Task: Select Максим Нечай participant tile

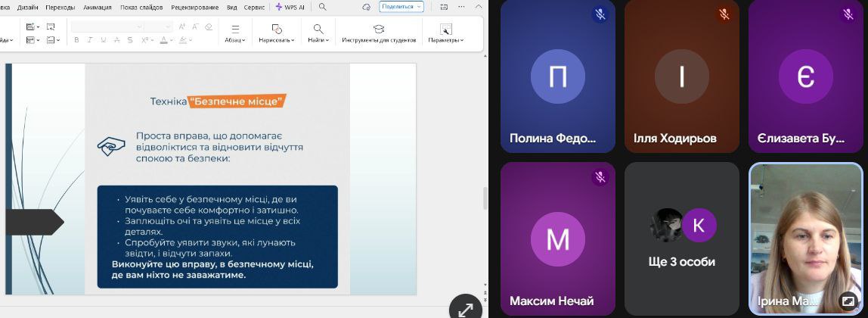Action: click(558, 239)
